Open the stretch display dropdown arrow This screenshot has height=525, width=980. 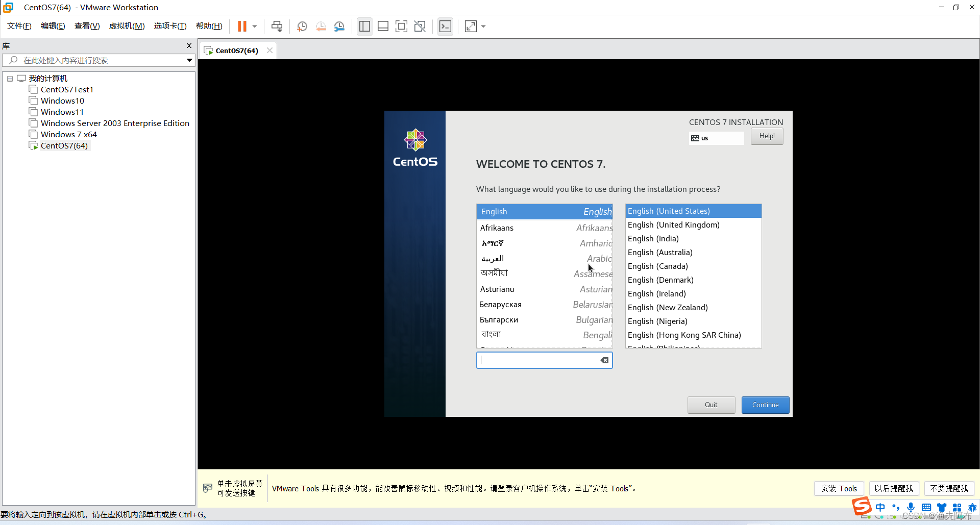(x=483, y=26)
